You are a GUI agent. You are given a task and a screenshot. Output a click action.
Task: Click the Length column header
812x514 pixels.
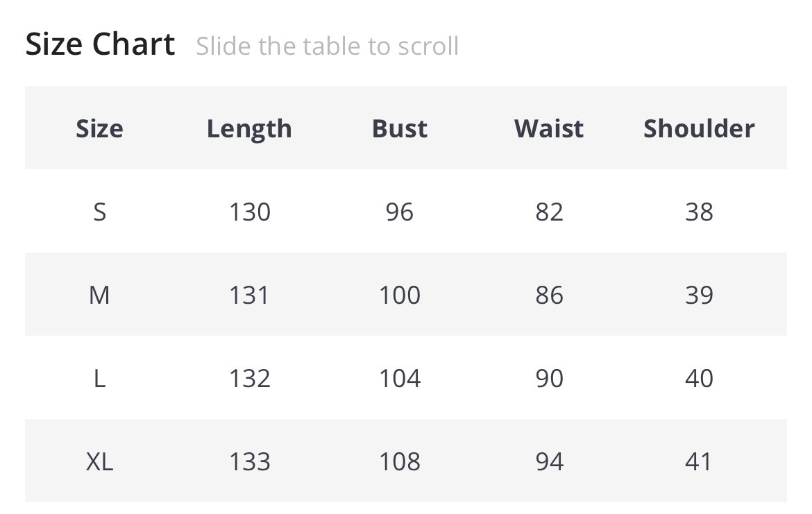coord(249,128)
